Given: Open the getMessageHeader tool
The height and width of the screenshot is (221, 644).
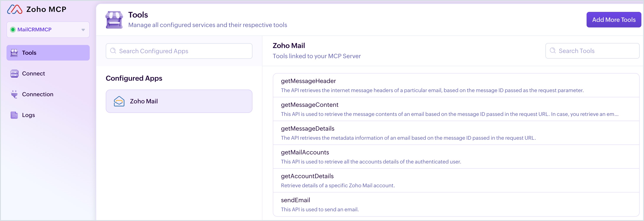Looking at the screenshot, I should [x=456, y=85].
